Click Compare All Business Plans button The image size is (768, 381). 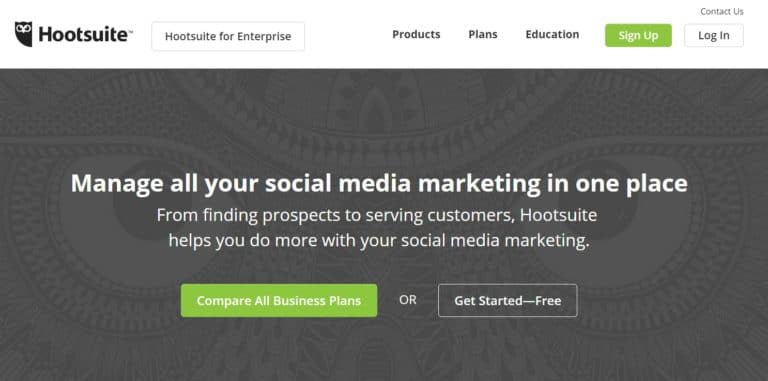click(279, 301)
